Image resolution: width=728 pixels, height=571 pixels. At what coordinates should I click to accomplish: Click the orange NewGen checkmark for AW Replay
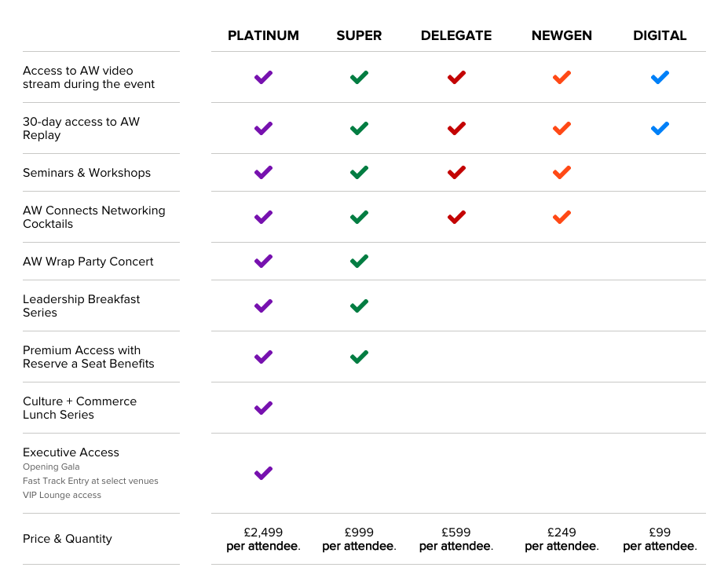click(x=562, y=128)
